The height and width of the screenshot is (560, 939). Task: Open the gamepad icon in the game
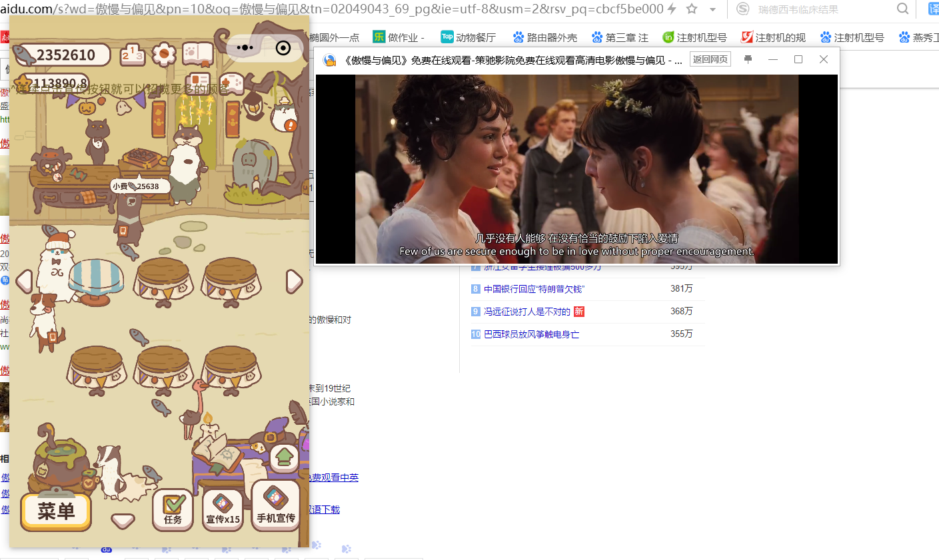(x=231, y=83)
